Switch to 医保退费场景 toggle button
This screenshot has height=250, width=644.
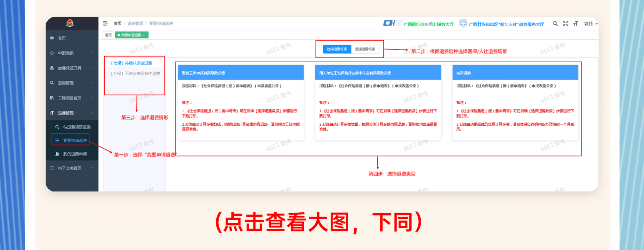365,49
